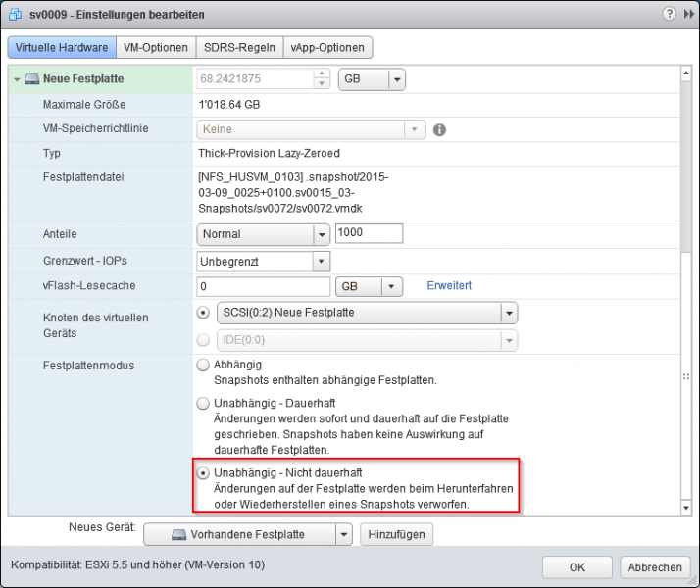
Task: Open the IDE(0:0) dropdown
Action: [367, 340]
